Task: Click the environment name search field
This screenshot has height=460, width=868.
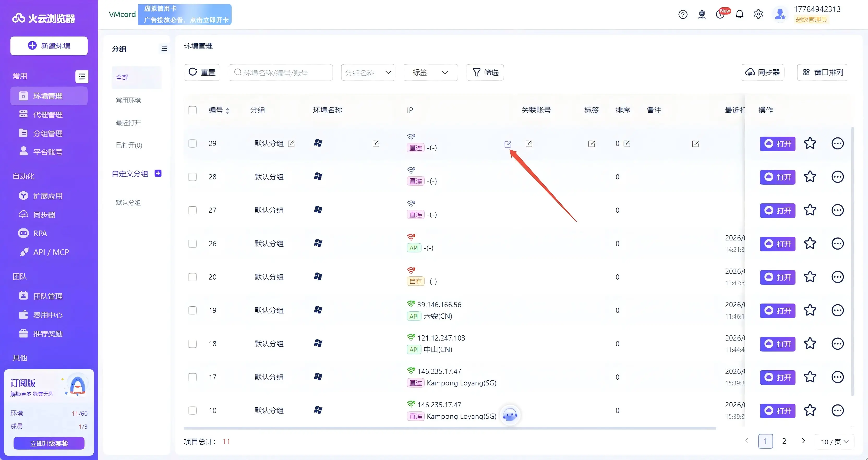Action: click(280, 72)
